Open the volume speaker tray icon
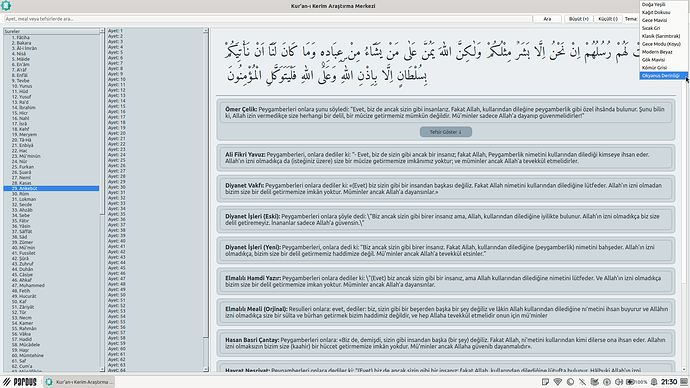The width and height of the screenshot is (690, 388). click(x=619, y=382)
